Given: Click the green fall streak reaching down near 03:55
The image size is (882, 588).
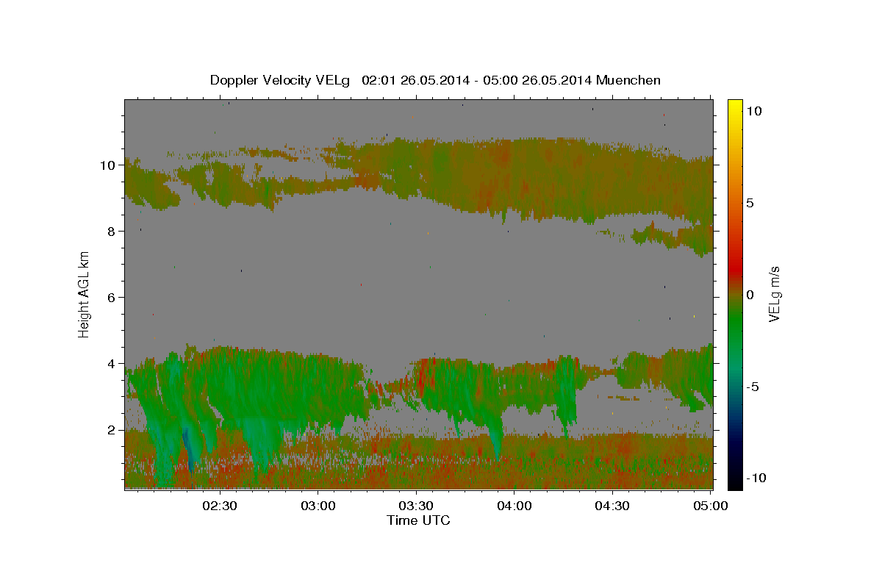Looking at the screenshot, I should (497, 441).
